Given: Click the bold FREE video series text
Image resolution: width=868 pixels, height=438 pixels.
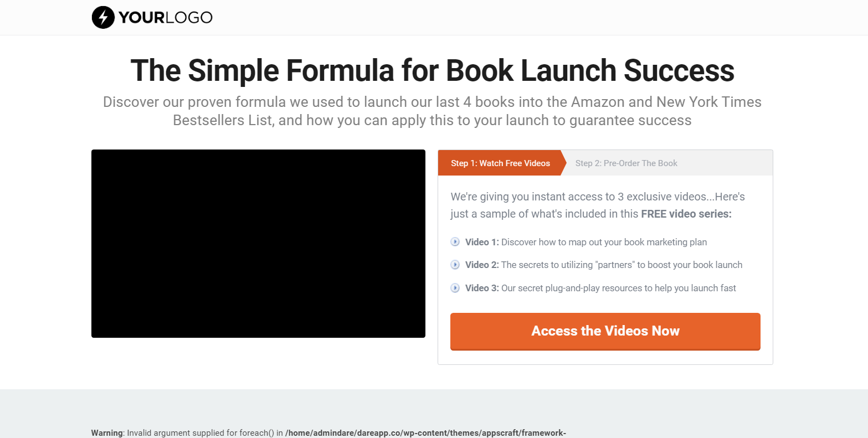Looking at the screenshot, I should (x=686, y=214).
